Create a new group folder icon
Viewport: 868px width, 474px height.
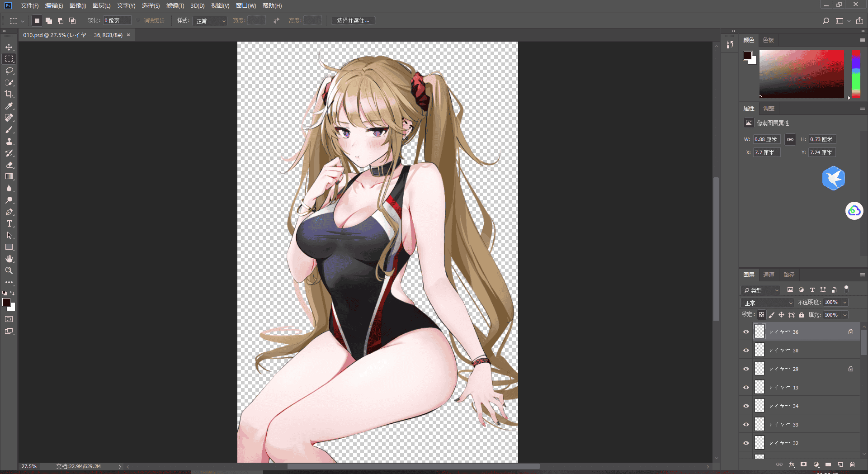[x=828, y=465]
